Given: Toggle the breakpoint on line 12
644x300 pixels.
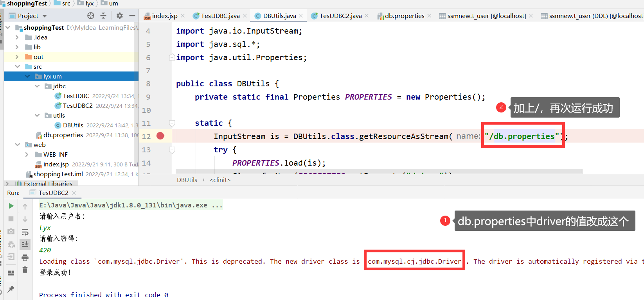Looking at the screenshot, I should (160, 136).
